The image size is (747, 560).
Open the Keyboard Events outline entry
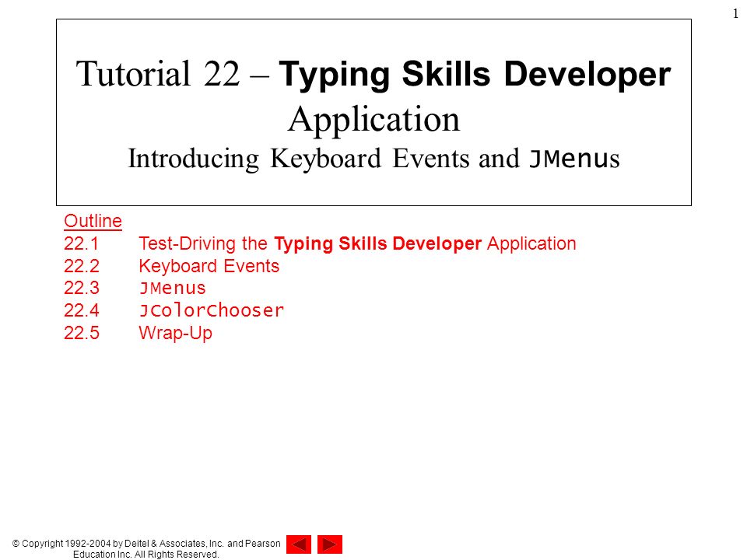pyautogui.click(x=209, y=266)
